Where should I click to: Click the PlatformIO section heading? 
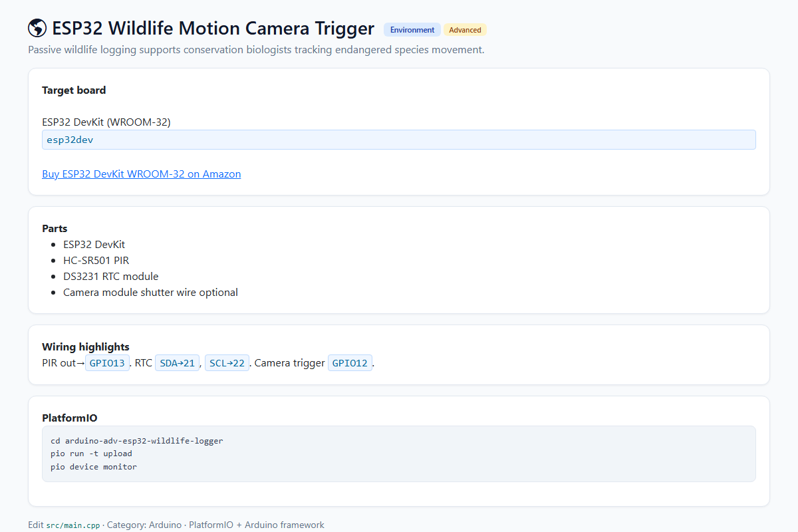(x=70, y=418)
